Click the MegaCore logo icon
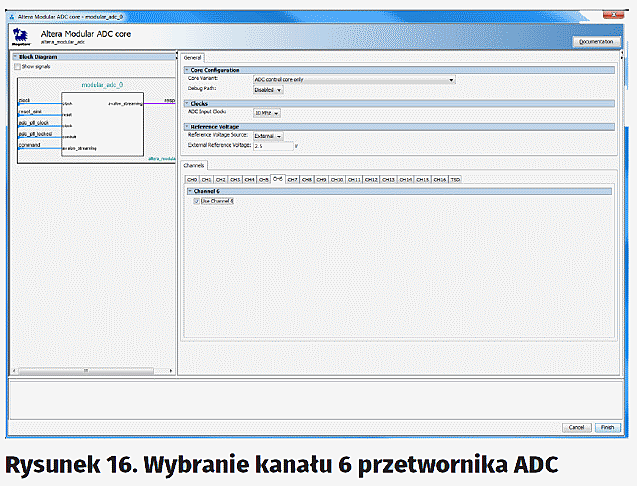 [x=20, y=37]
